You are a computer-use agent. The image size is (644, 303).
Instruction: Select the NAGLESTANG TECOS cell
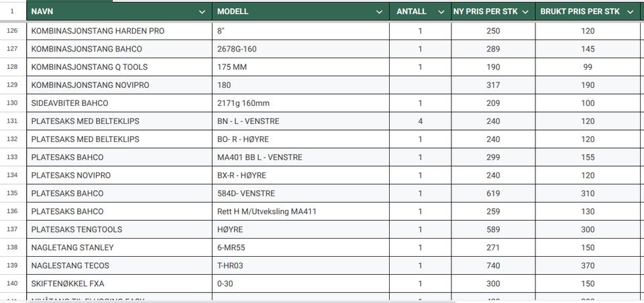coord(119,265)
